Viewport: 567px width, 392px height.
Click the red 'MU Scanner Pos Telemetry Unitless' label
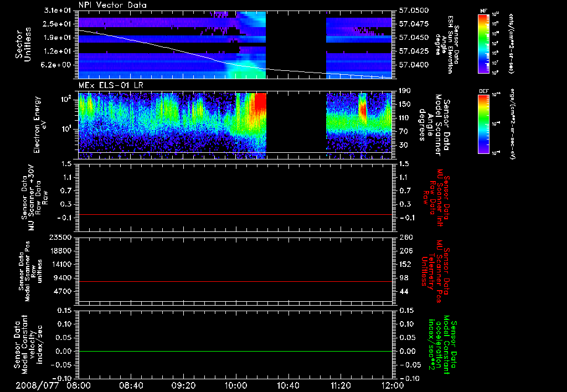tap(435, 271)
